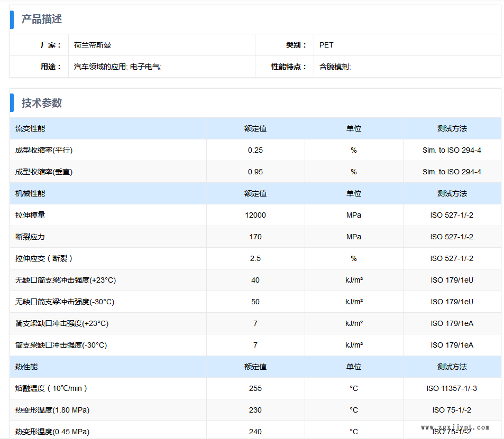Select the usage text 汽车领域的应用; 电子电气

coord(117,67)
